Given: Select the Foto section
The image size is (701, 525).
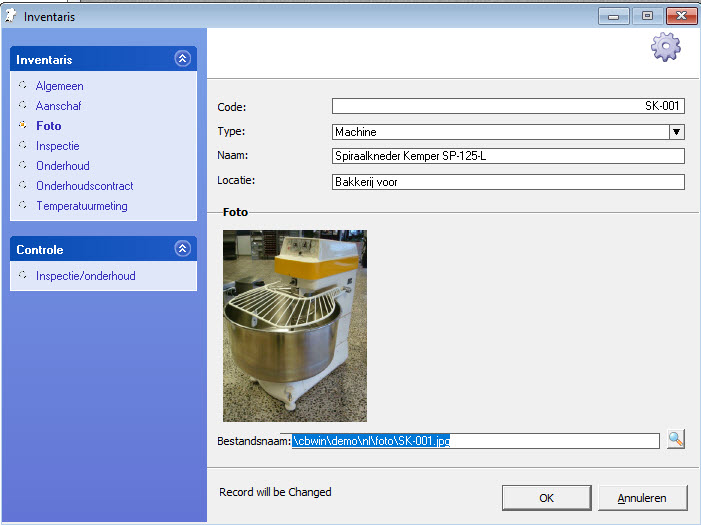Looking at the screenshot, I should click(49, 126).
